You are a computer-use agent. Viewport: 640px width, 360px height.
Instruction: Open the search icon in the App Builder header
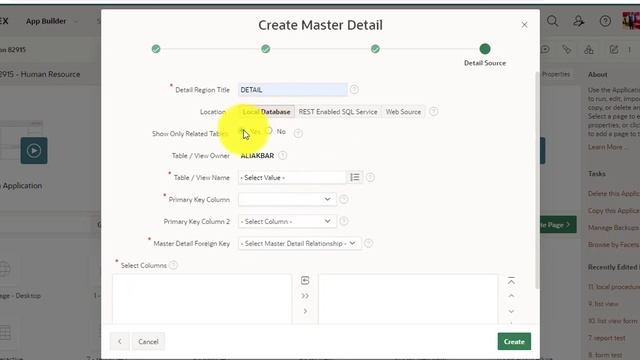click(553, 21)
